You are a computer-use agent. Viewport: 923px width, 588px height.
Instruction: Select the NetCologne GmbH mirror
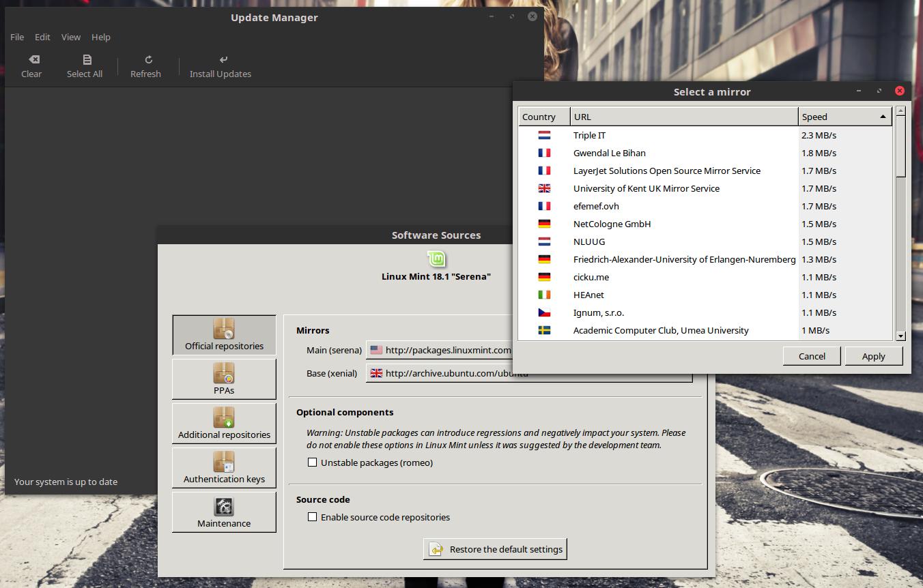point(705,224)
